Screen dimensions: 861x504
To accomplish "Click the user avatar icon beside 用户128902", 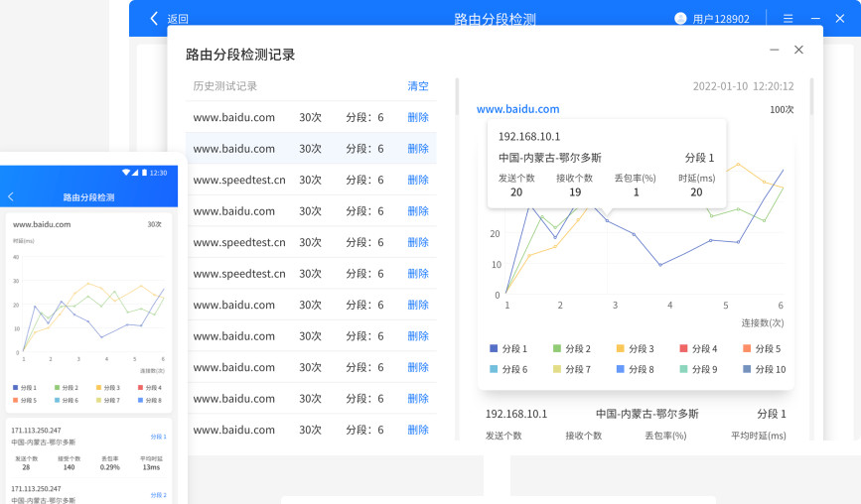I will click(680, 18).
